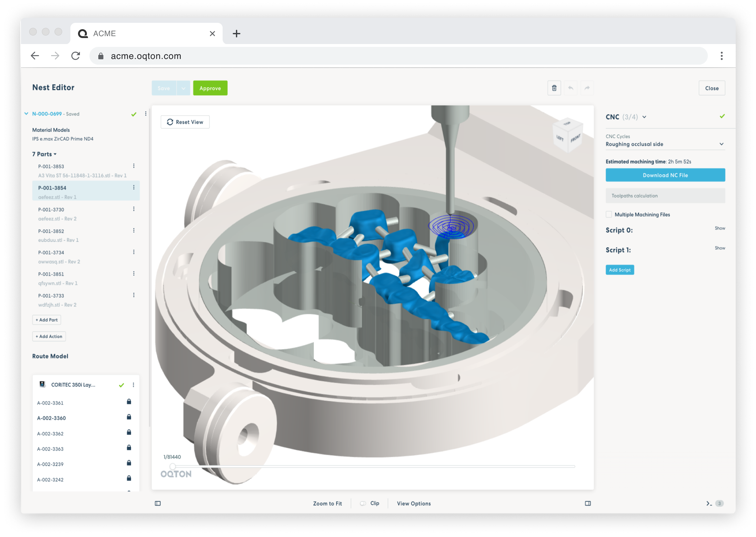
Task: Click the Reset View button
Action: pos(185,122)
